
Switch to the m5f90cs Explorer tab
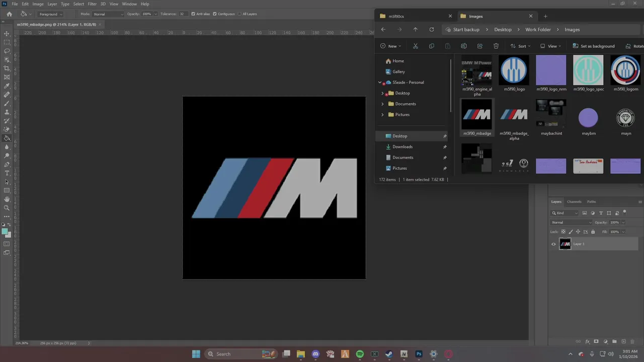[416, 16]
